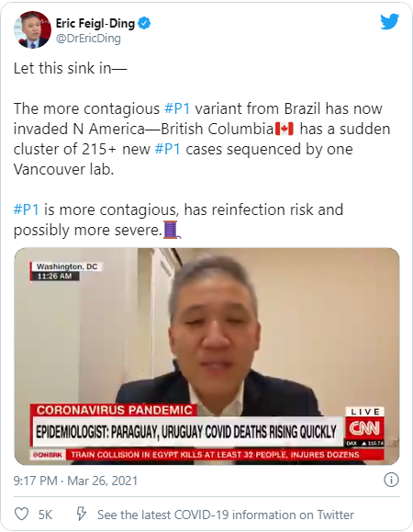The image size is (413, 532).
Task: Click the #P1 hashtag starting the last paragraph
Action: [26, 209]
